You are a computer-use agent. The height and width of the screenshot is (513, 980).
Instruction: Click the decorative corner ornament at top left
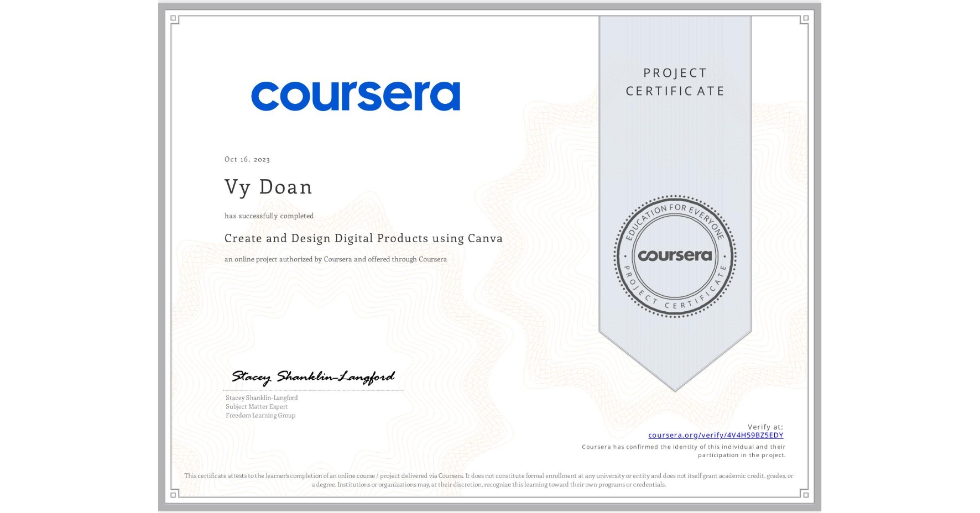[x=174, y=19]
